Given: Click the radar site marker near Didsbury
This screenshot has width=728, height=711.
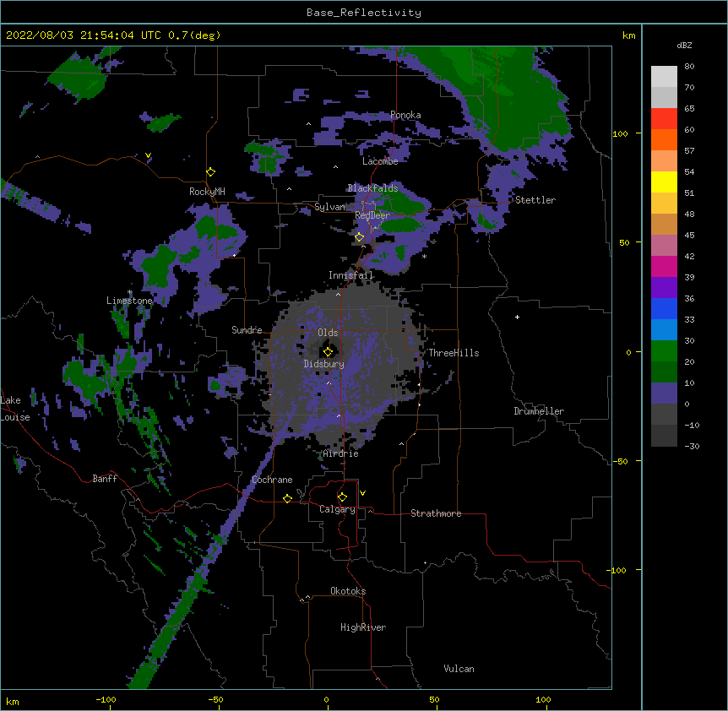Looking at the screenshot, I should [328, 352].
